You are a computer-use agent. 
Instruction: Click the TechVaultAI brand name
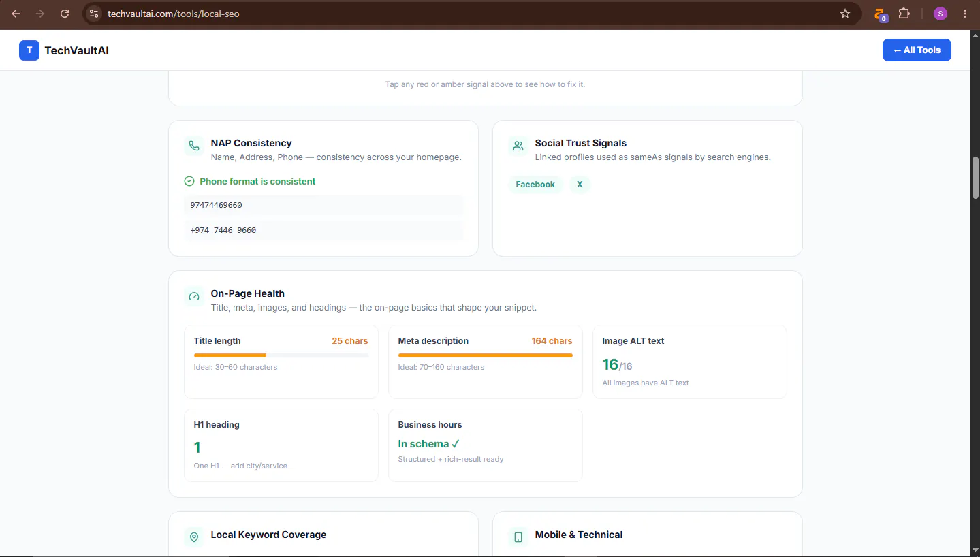pos(77,50)
